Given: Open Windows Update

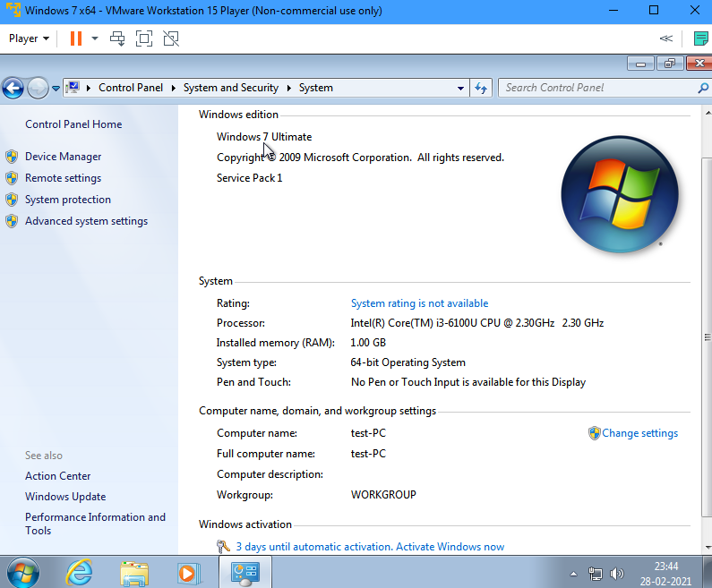Looking at the screenshot, I should (x=65, y=497).
